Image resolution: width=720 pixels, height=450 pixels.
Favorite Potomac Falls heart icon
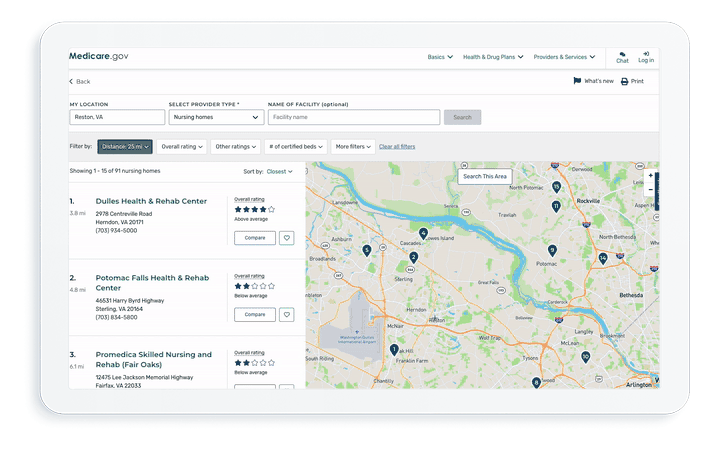[286, 314]
